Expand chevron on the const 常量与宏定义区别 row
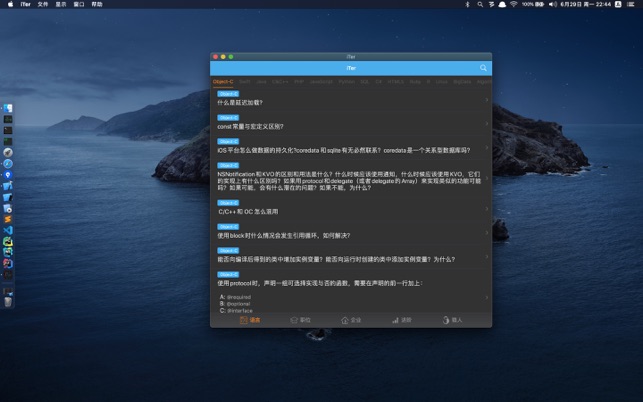643x402 pixels. (487, 123)
